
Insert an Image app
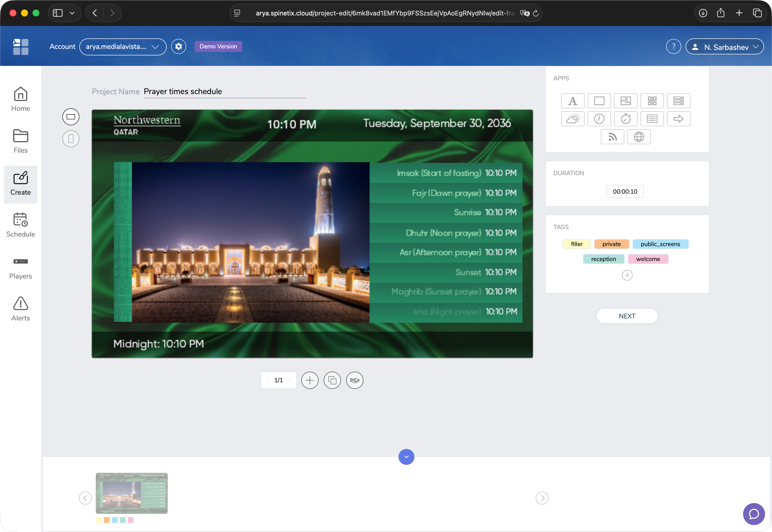click(x=626, y=101)
